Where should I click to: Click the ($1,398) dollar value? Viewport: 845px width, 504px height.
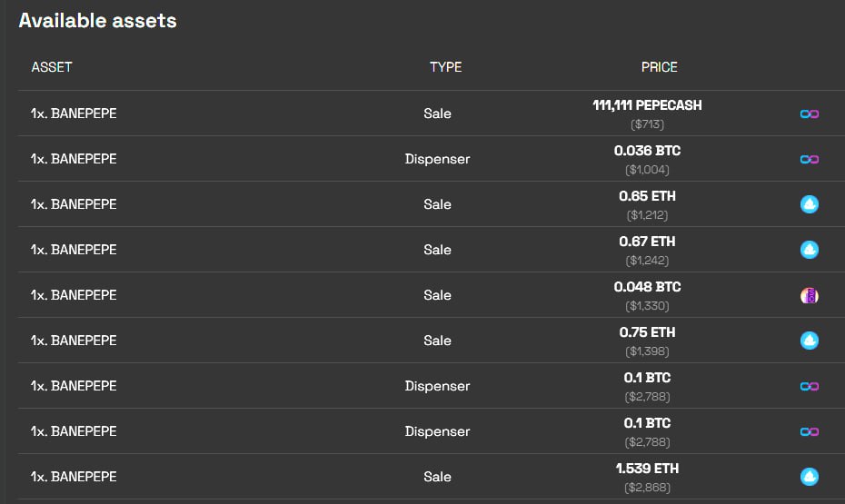647,351
